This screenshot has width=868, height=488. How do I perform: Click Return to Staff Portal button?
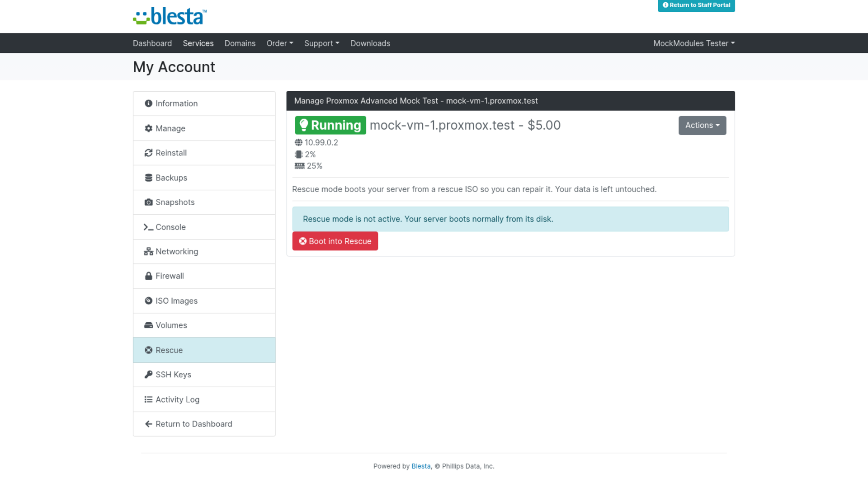pyautogui.click(x=696, y=5)
